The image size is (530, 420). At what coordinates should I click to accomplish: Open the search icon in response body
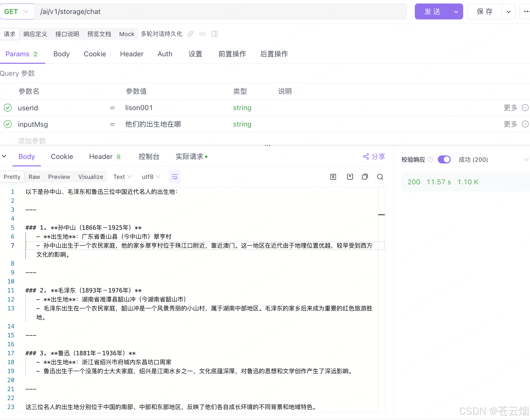(x=380, y=177)
